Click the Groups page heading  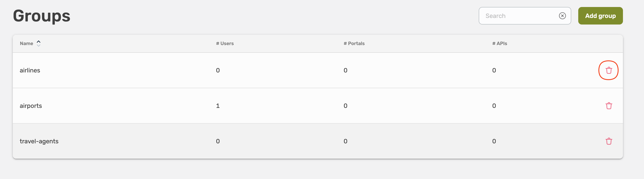click(x=41, y=16)
